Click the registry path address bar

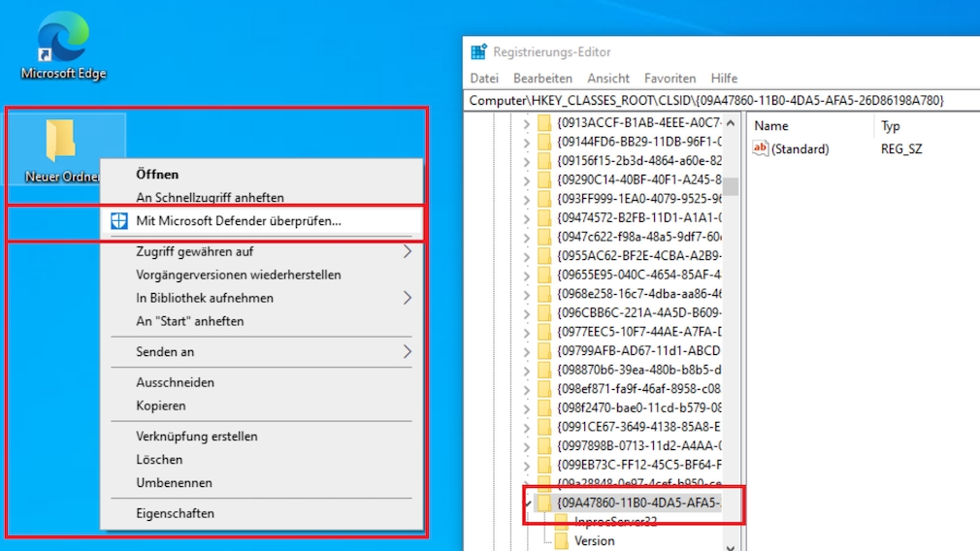pyautogui.click(x=722, y=100)
